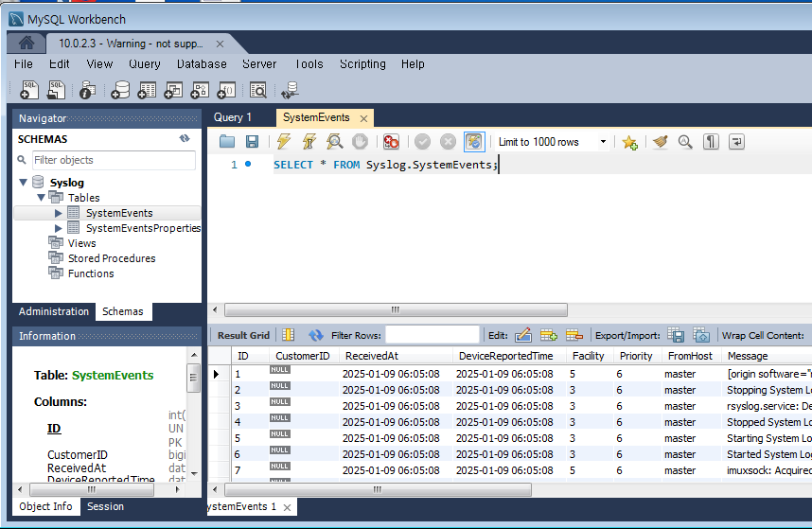Select Views in the schema tree
The width and height of the screenshot is (812, 529).
pos(81,243)
